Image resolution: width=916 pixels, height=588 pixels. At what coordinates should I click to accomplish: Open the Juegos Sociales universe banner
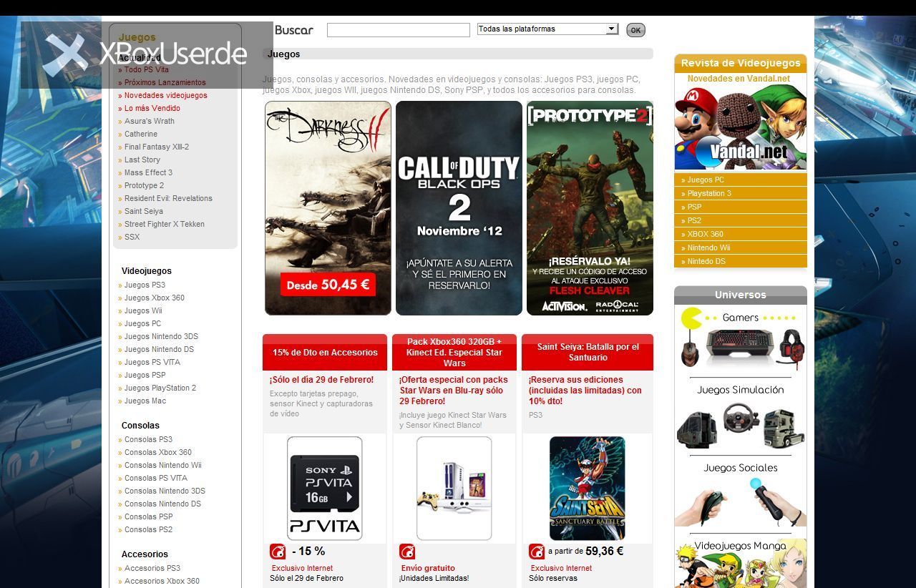[741, 494]
